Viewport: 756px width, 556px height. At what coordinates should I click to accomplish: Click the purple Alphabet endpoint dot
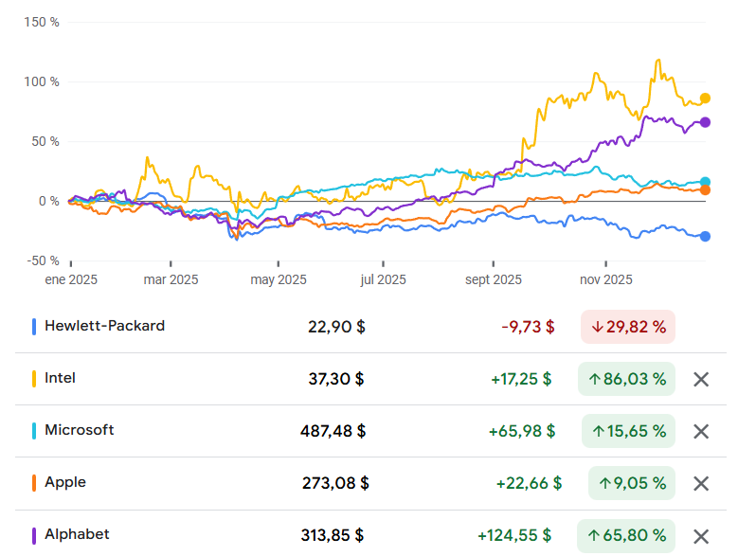[x=705, y=122]
